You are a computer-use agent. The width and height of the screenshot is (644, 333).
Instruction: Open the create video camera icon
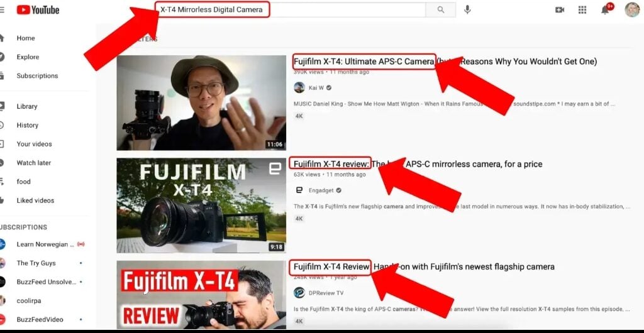(x=560, y=9)
